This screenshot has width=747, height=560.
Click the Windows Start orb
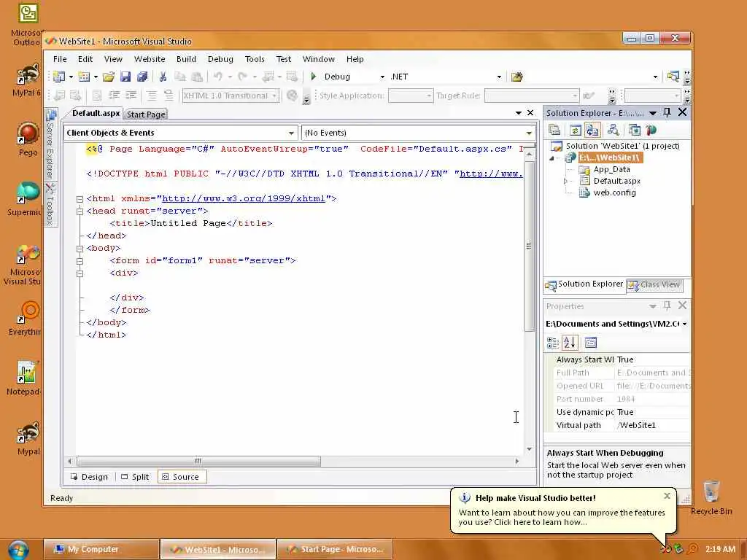[x=18, y=550]
